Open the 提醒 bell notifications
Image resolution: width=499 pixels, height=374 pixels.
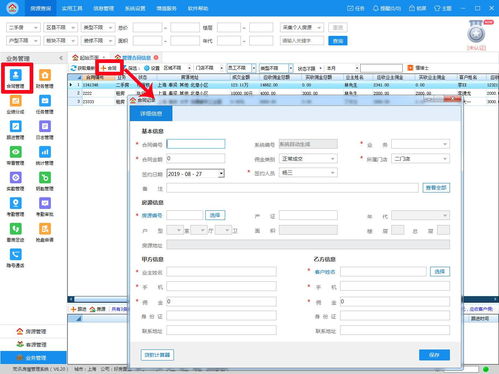click(x=387, y=8)
